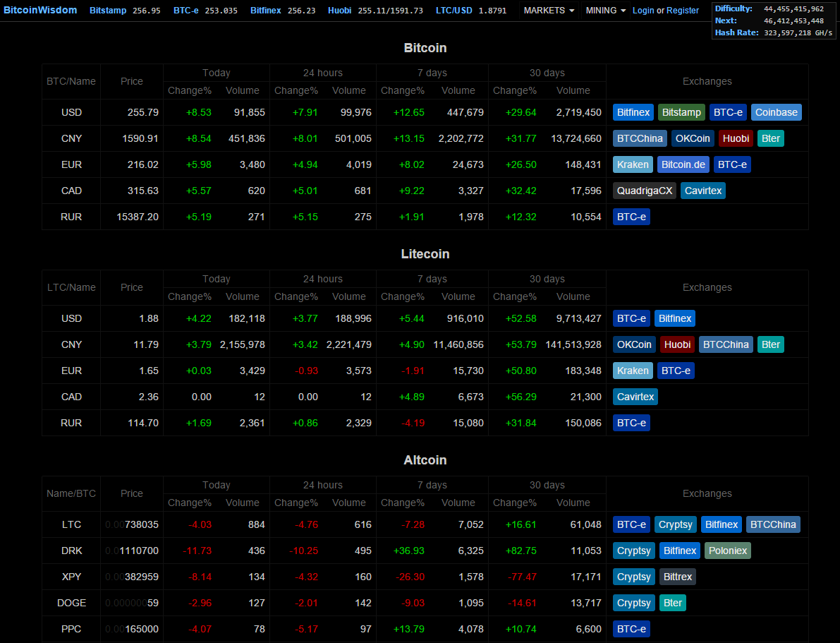The height and width of the screenshot is (643, 840).
Task: Open BTC-e exchange in Litecoin RUR row
Action: (632, 423)
